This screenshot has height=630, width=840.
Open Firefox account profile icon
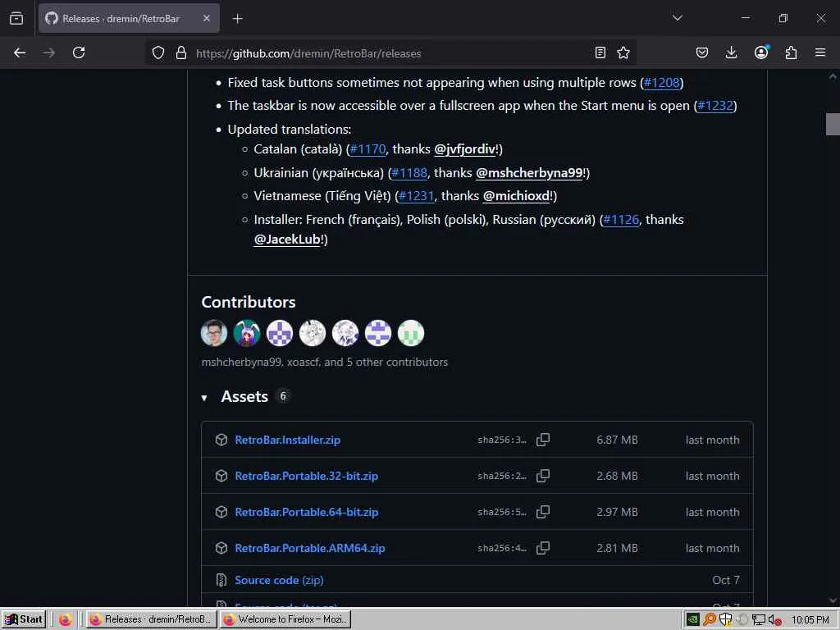tap(761, 52)
